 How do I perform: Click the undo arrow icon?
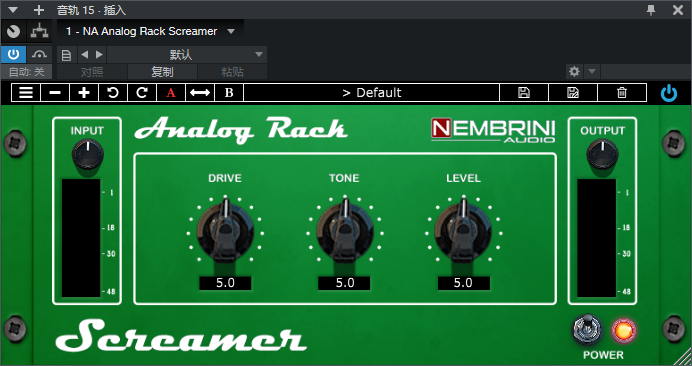(113, 93)
